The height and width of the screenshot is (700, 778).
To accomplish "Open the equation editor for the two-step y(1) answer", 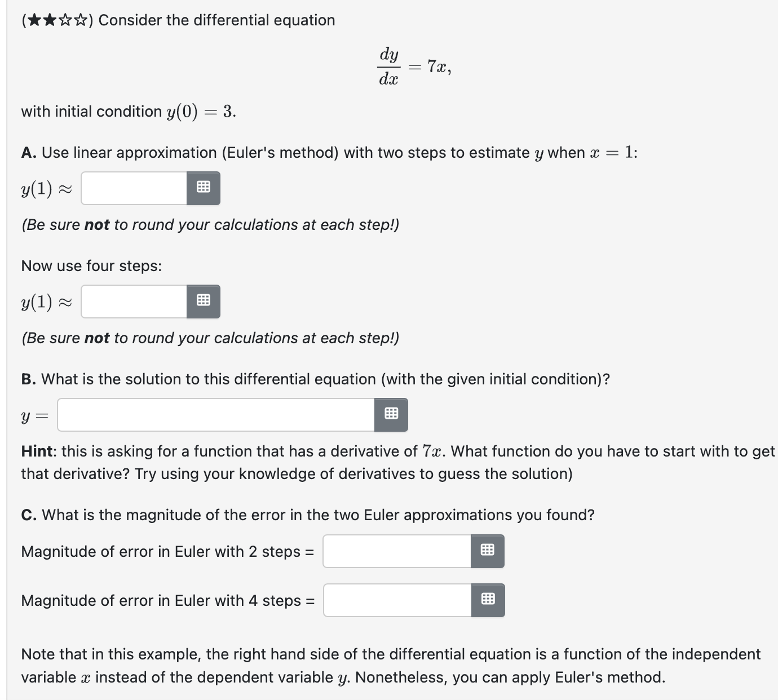I will coord(203,188).
